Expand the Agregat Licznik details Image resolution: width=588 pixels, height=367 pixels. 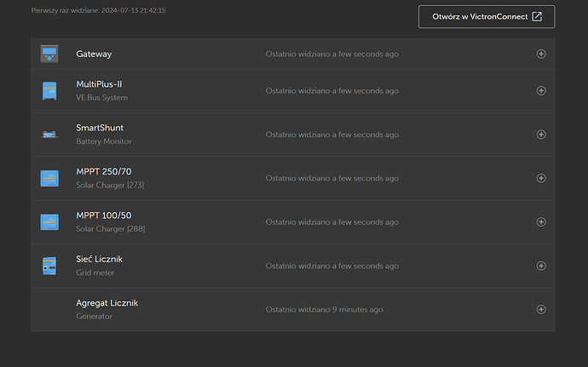(541, 309)
